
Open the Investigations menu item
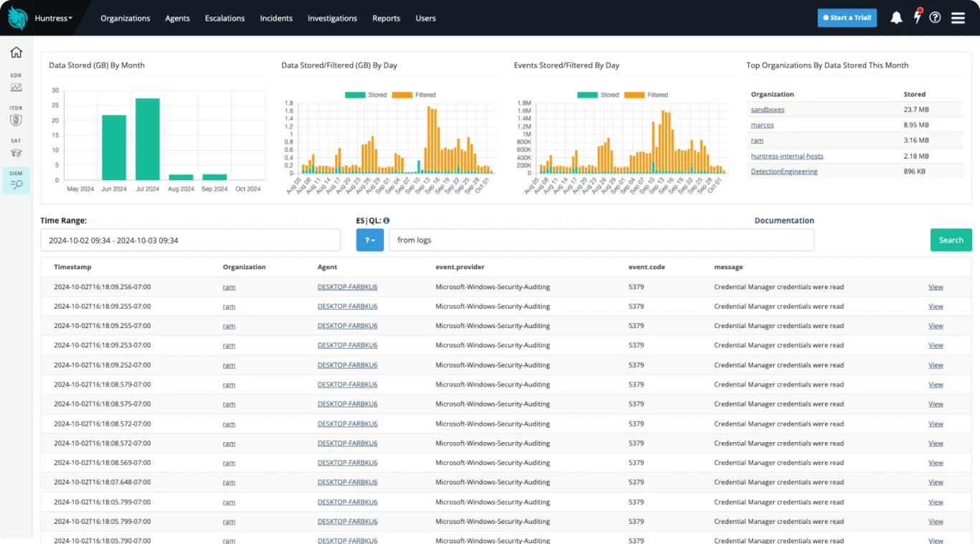click(x=332, y=18)
